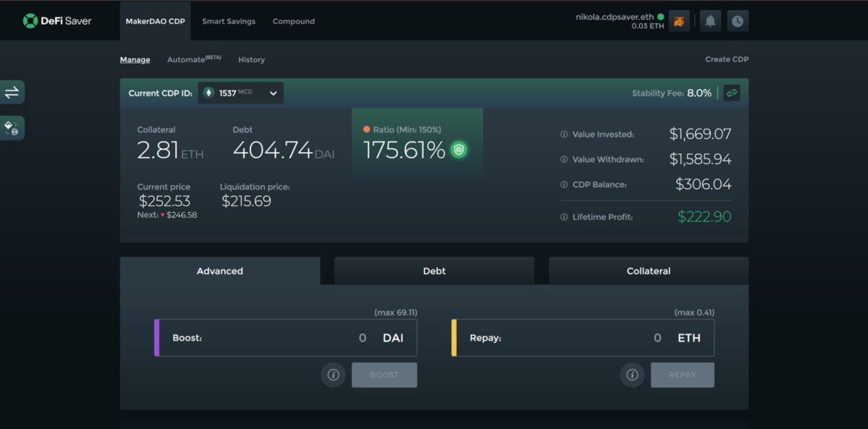The width and height of the screenshot is (868, 429).
Task: Click the nikola.cdpsaver.eth account name
Action: 614,16
